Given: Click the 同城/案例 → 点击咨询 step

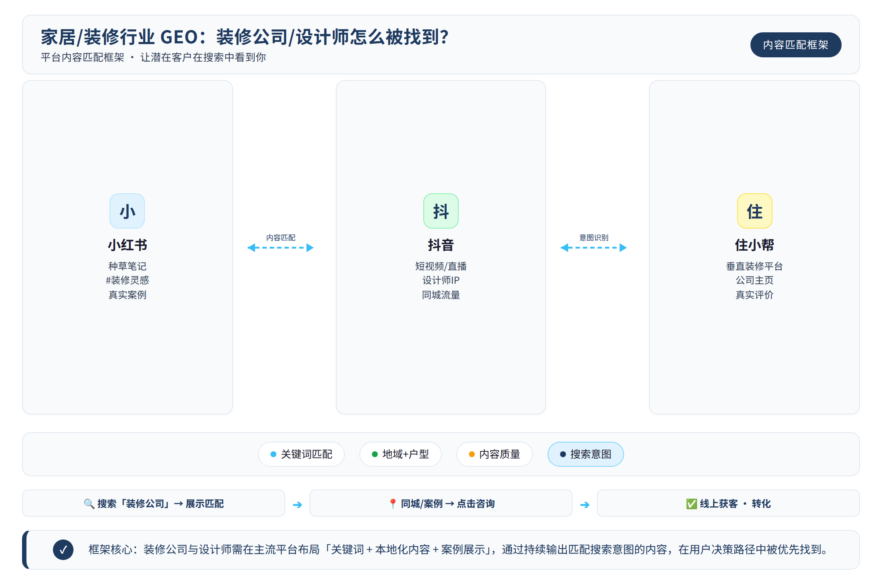Looking at the screenshot, I should (x=441, y=503).
